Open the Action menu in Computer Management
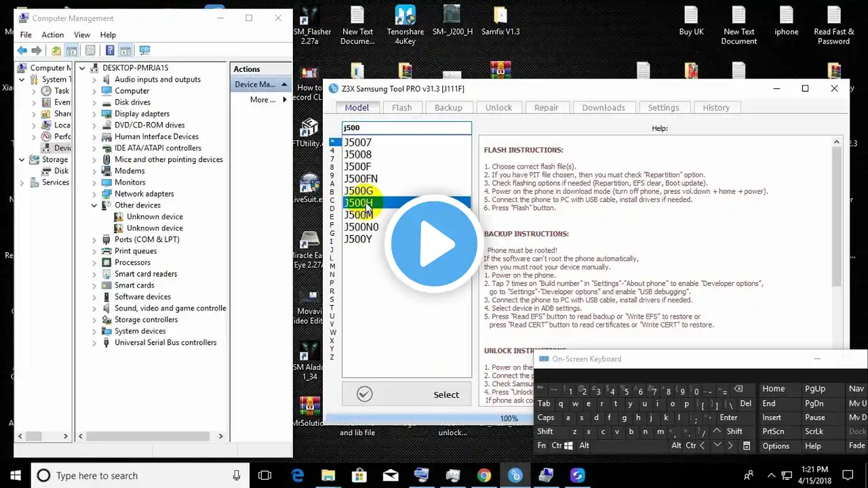 coord(52,35)
